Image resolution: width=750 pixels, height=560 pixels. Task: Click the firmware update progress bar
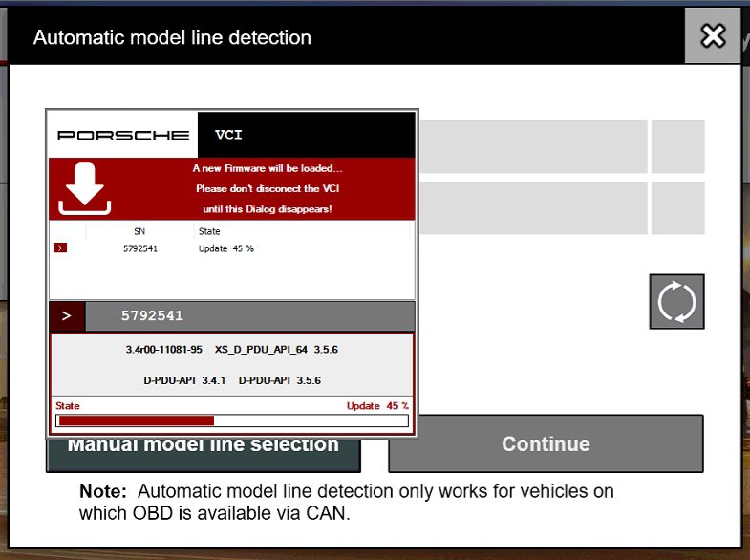pos(232,420)
